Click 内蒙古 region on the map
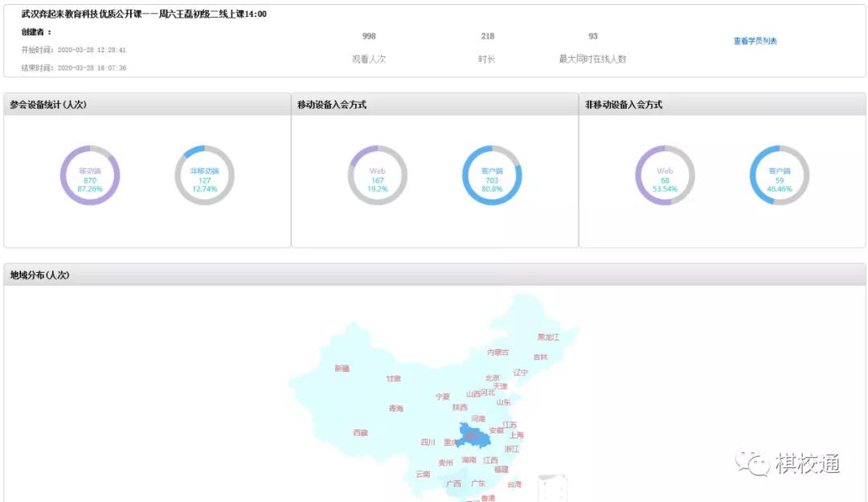 click(498, 352)
